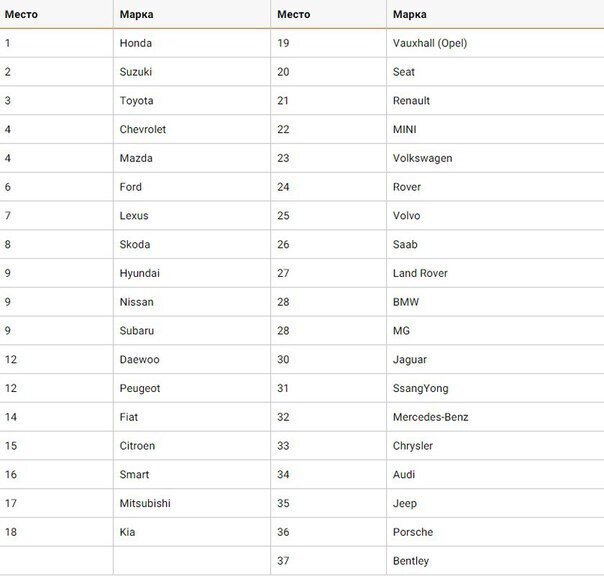Viewport: 604px width, 576px height.
Task: Select the Porsche cell
Action: (x=413, y=532)
